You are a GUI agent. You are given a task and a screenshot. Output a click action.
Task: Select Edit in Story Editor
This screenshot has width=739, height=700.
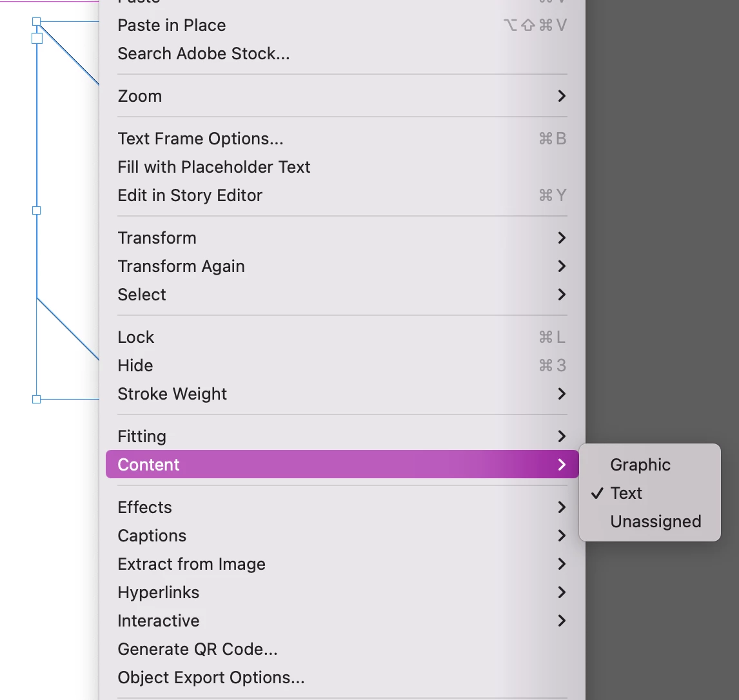click(x=190, y=195)
